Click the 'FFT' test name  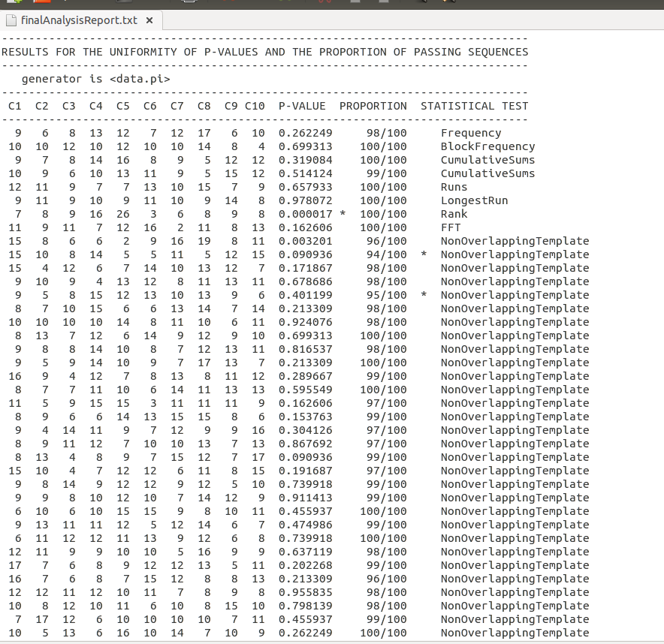pos(451,227)
